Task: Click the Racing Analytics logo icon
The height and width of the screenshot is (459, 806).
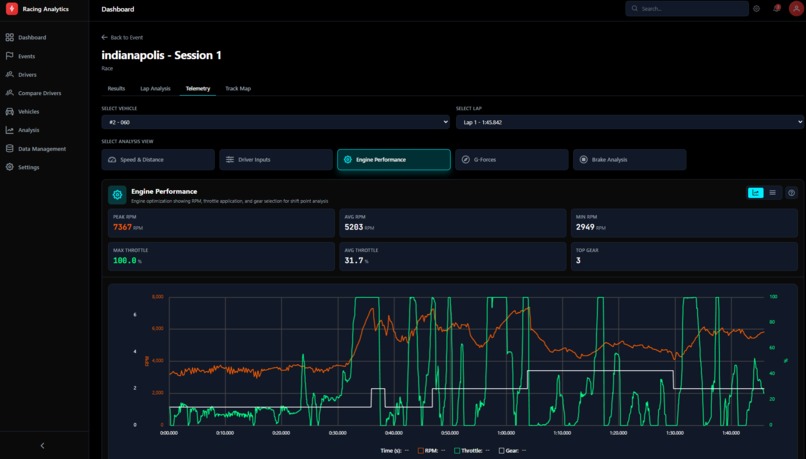Action: [x=11, y=9]
